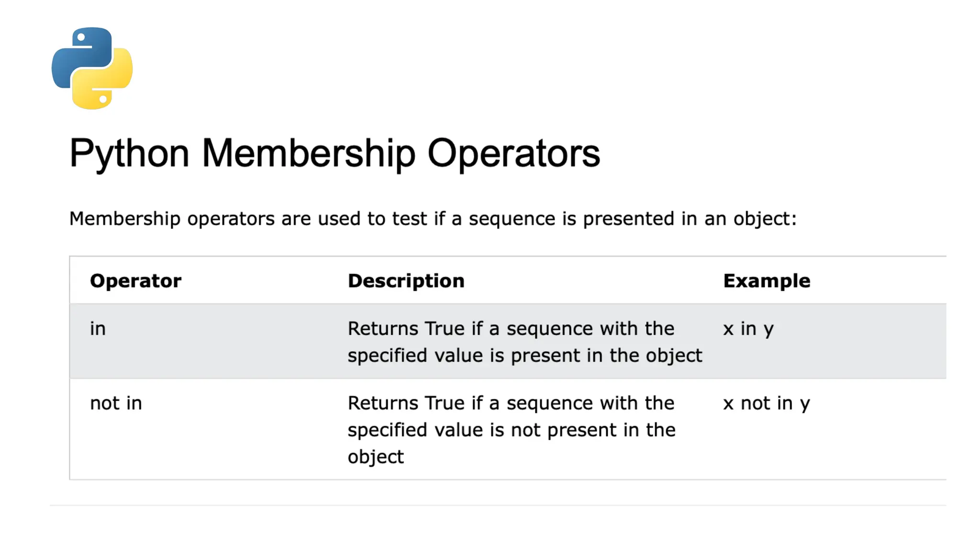The width and height of the screenshot is (980, 551).
Task: Click the horizontal divider below the table
Action: [498, 505]
